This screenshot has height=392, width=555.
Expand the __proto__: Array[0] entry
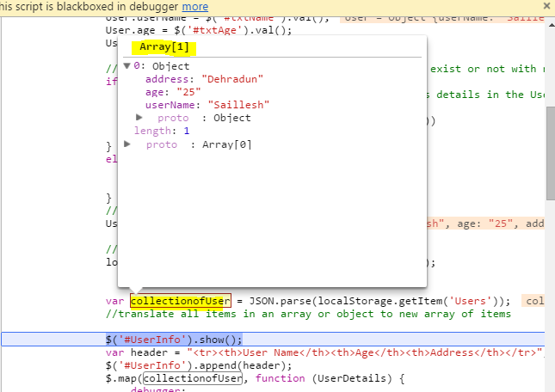click(x=127, y=144)
